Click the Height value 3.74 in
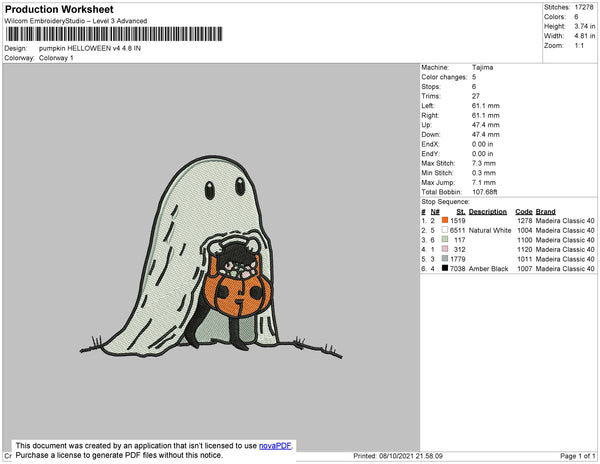The height and width of the screenshot is (464, 600). (x=585, y=26)
